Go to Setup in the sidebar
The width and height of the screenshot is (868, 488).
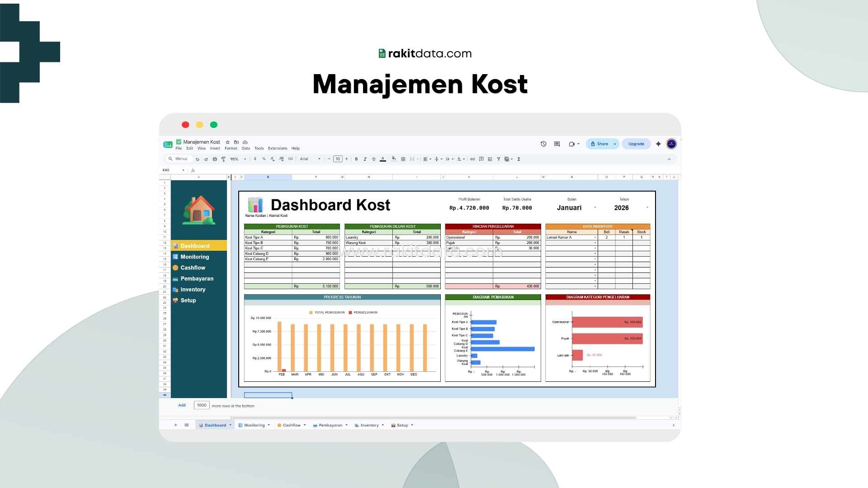point(188,300)
